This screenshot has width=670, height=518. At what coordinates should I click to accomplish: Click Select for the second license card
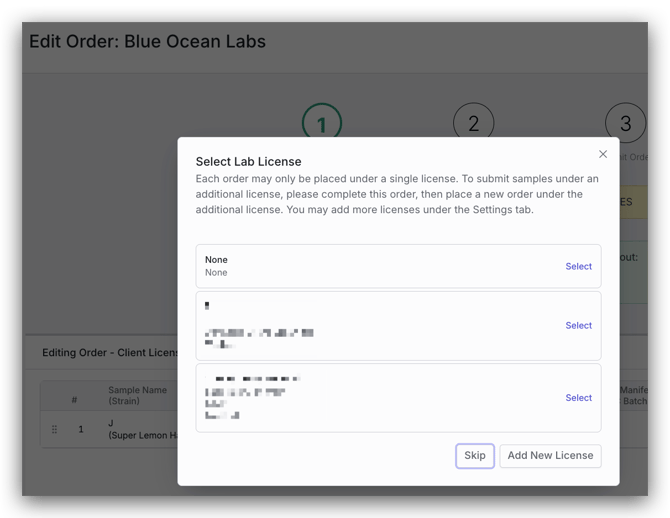[x=579, y=325]
